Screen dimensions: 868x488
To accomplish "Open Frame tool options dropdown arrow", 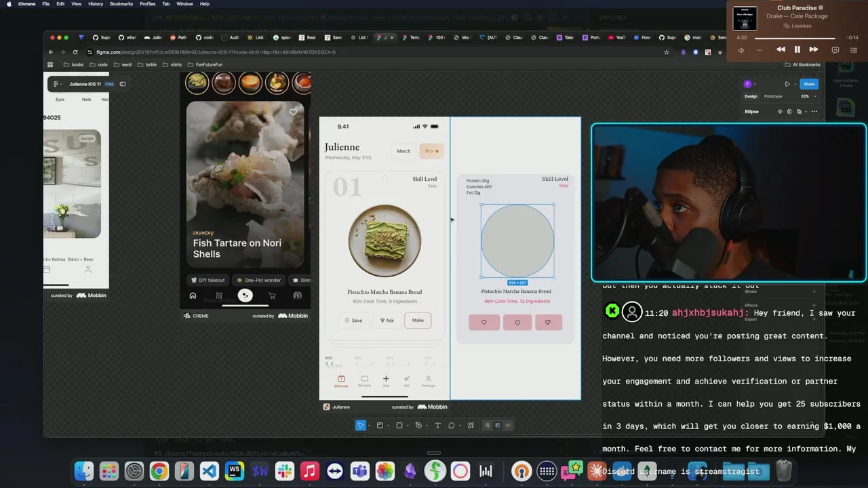I will (388, 426).
